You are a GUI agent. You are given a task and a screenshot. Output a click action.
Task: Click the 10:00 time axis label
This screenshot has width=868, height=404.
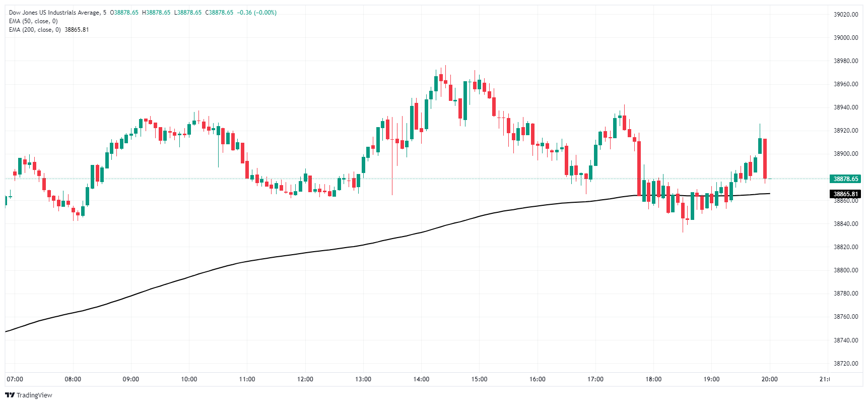tap(189, 379)
